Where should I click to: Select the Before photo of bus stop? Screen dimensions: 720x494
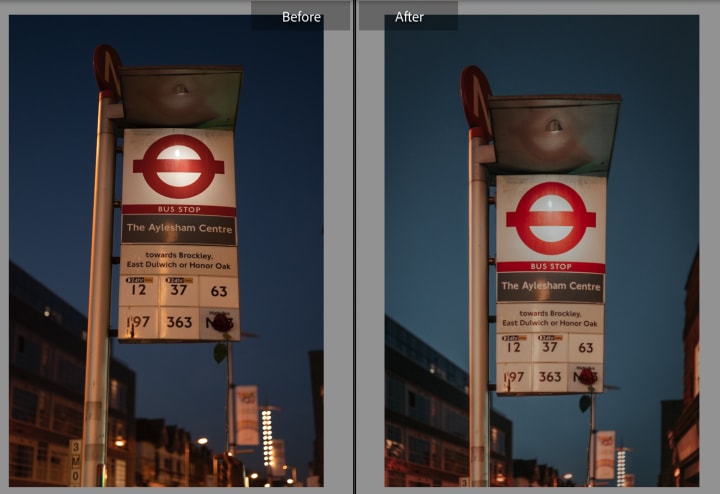[x=166, y=251]
